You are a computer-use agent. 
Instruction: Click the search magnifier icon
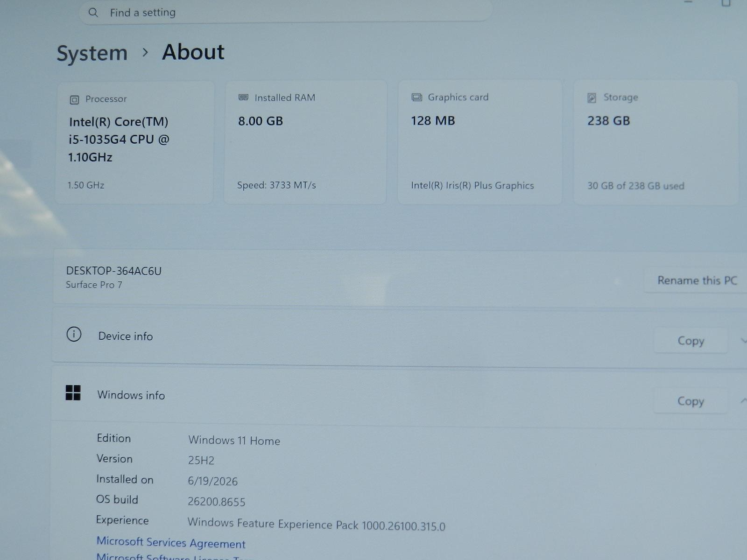tap(93, 13)
